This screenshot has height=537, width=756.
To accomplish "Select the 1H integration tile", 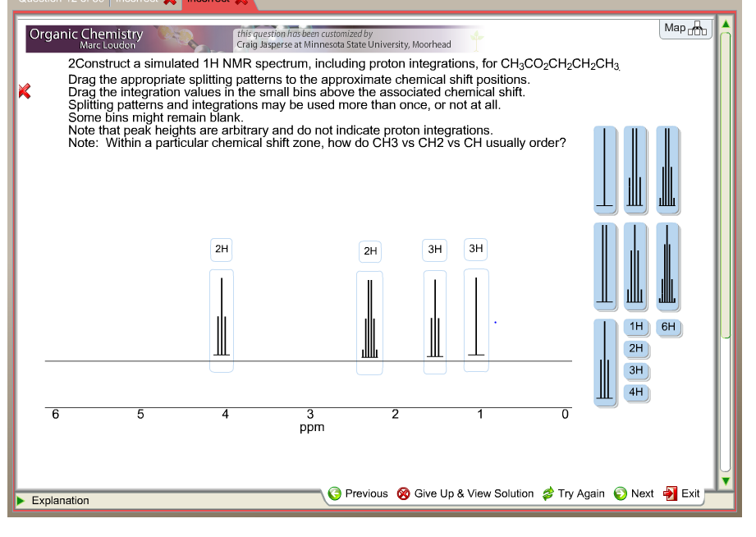I will [x=636, y=328].
